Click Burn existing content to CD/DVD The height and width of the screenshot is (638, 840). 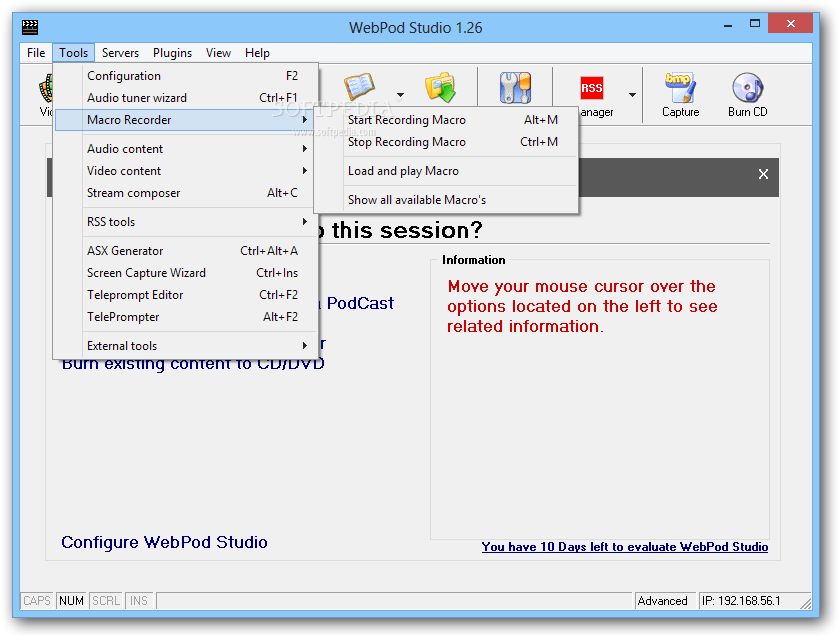tap(193, 365)
